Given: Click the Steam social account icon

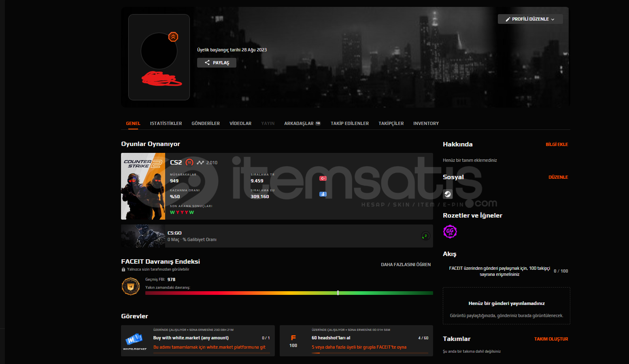Looking at the screenshot, I should click(x=448, y=194).
